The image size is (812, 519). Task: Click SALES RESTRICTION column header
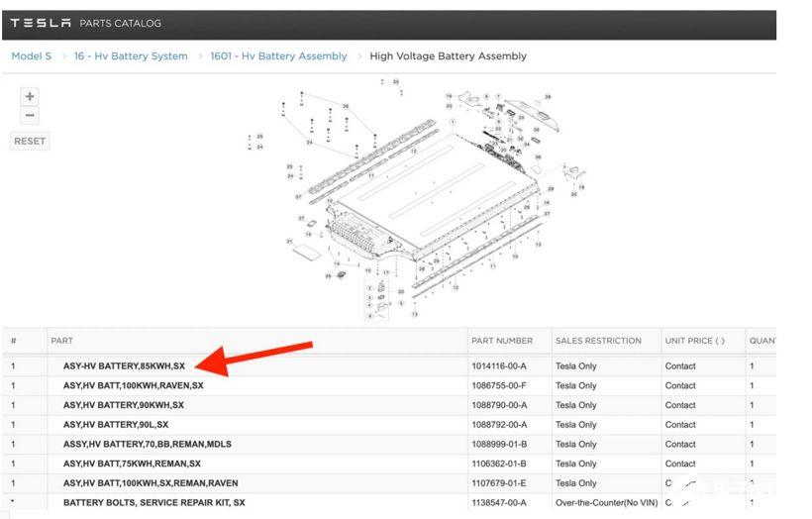point(598,341)
